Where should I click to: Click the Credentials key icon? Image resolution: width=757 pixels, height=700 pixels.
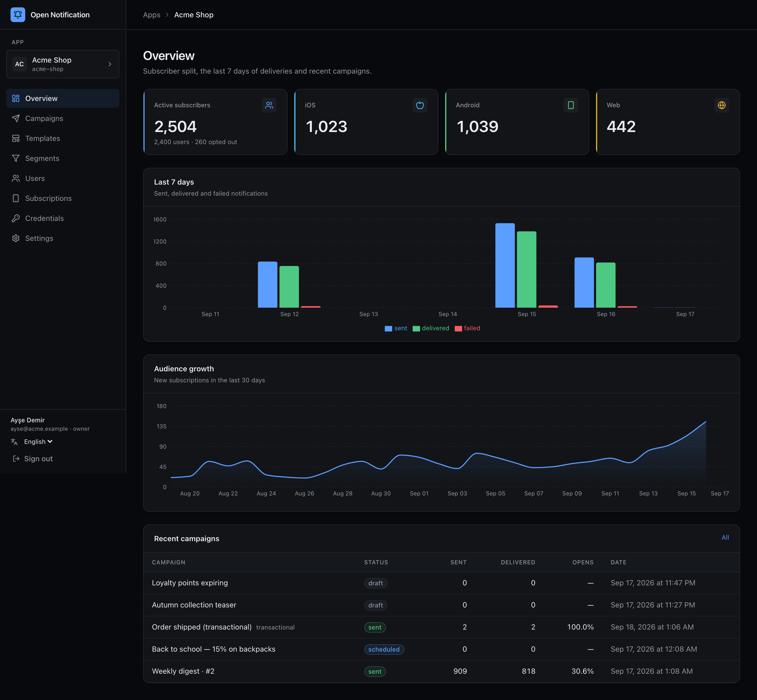(x=16, y=219)
